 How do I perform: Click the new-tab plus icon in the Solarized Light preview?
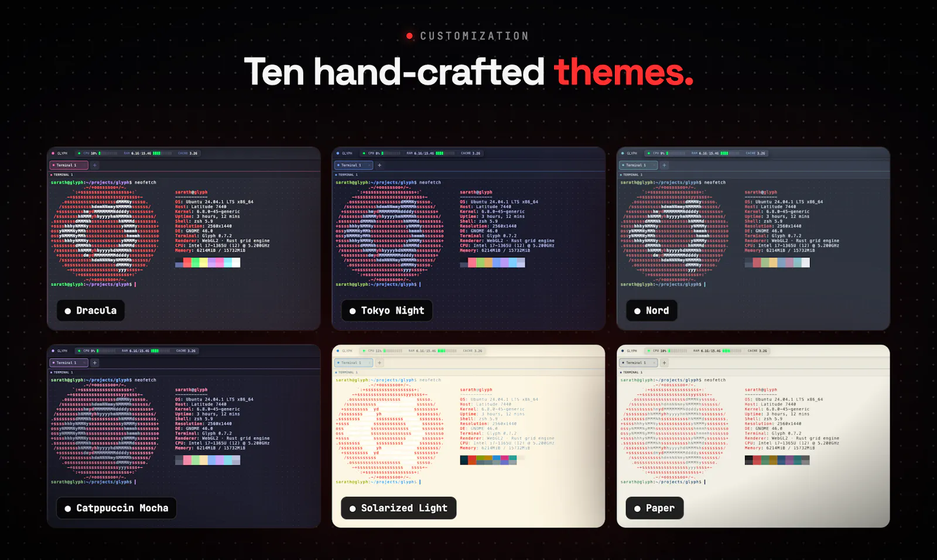379,363
